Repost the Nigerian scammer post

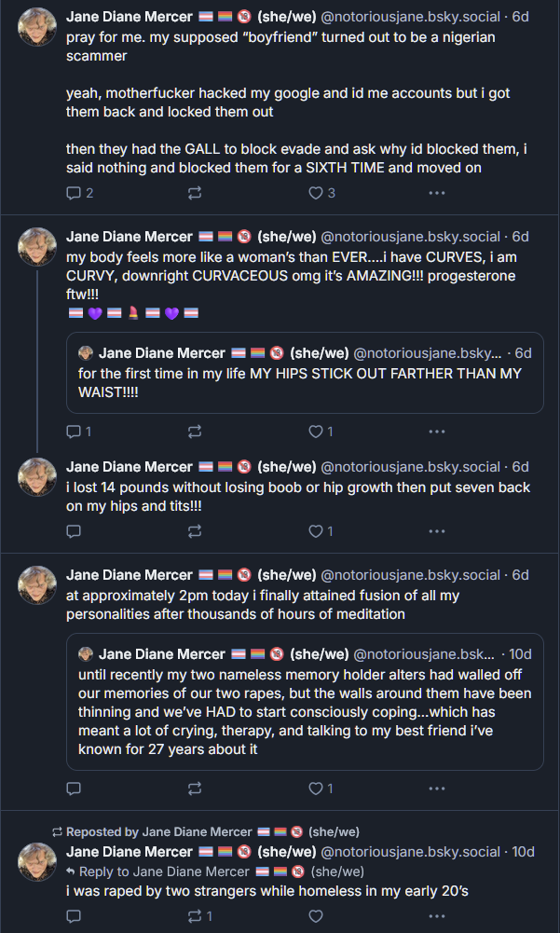point(195,193)
